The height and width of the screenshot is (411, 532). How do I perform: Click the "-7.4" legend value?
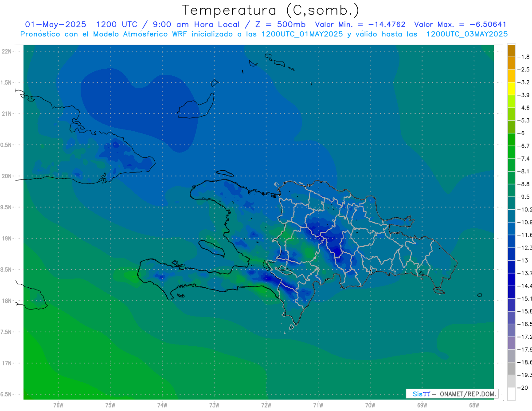524,159
